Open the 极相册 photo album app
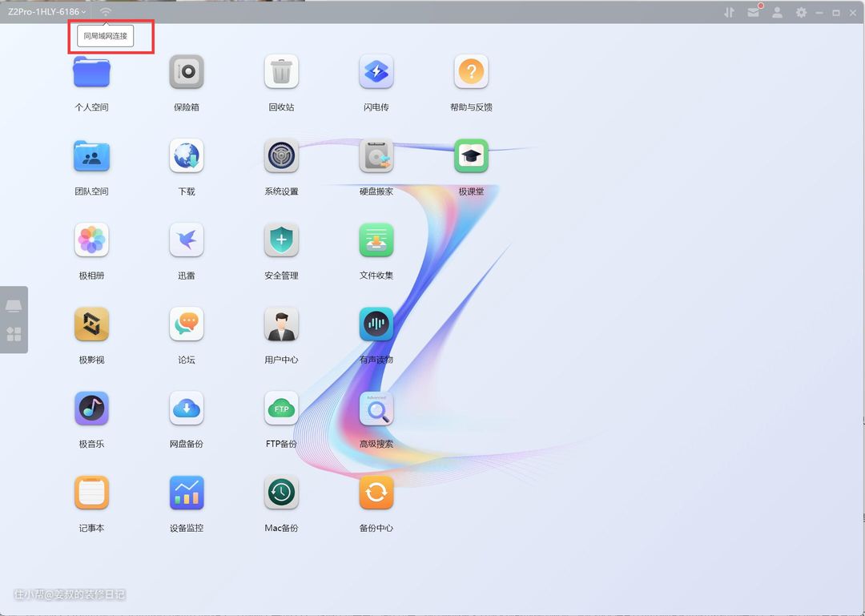 [91, 240]
